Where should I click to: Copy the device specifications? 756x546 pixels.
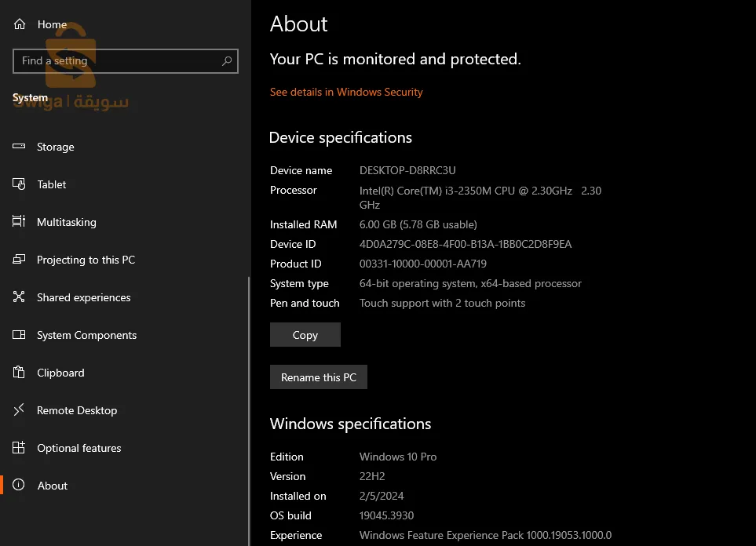(x=305, y=335)
